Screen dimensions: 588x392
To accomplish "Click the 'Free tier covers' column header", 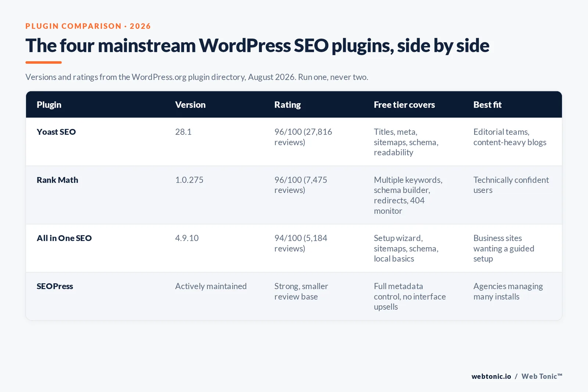I will (404, 105).
